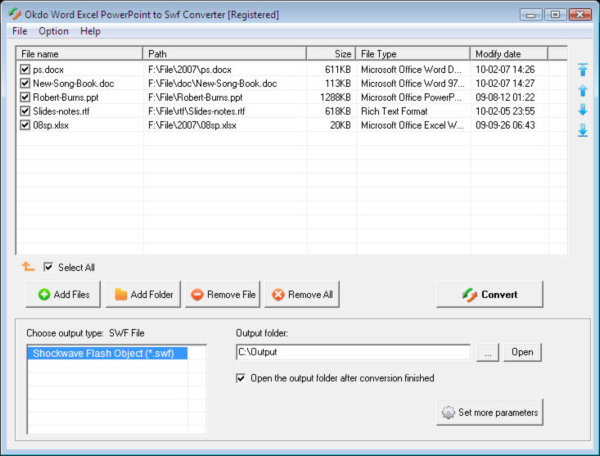600x456 pixels.
Task: Open the Option menu
Action: click(53, 31)
